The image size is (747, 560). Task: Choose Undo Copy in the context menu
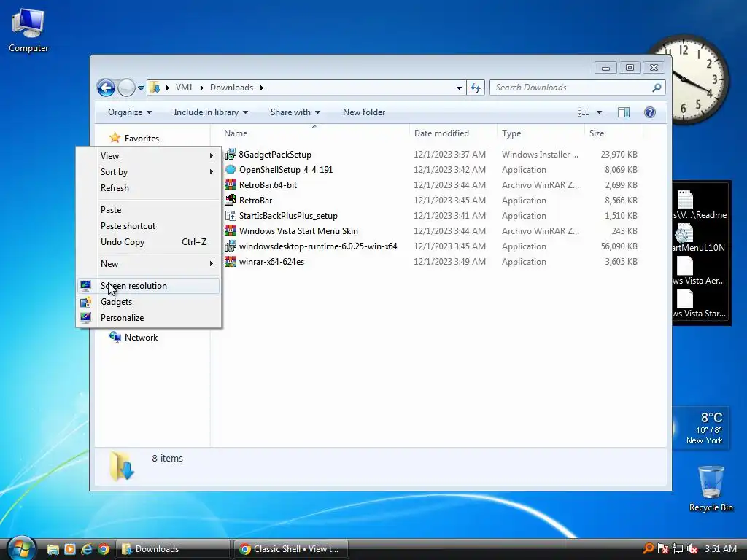coord(148,242)
